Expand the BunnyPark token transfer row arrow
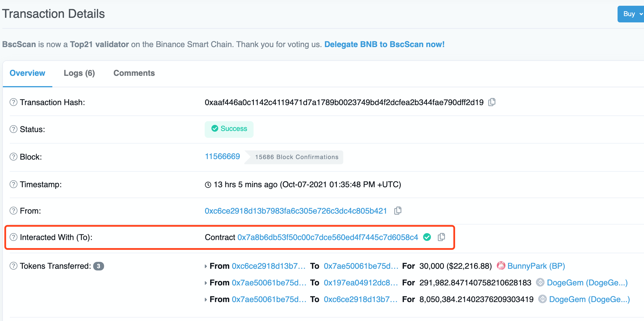The height and width of the screenshot is (321, 644). coord(206,266)
